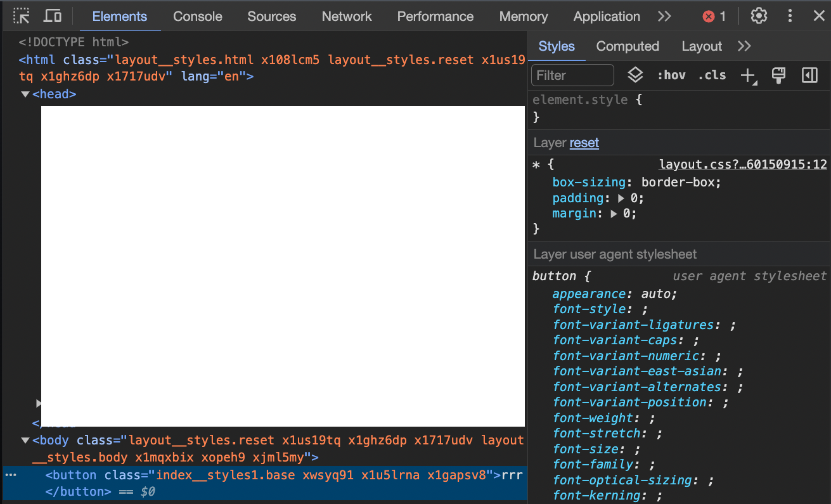Select the Styles sidebar tab
Screen dimensions: 831x504
point(557,46)
